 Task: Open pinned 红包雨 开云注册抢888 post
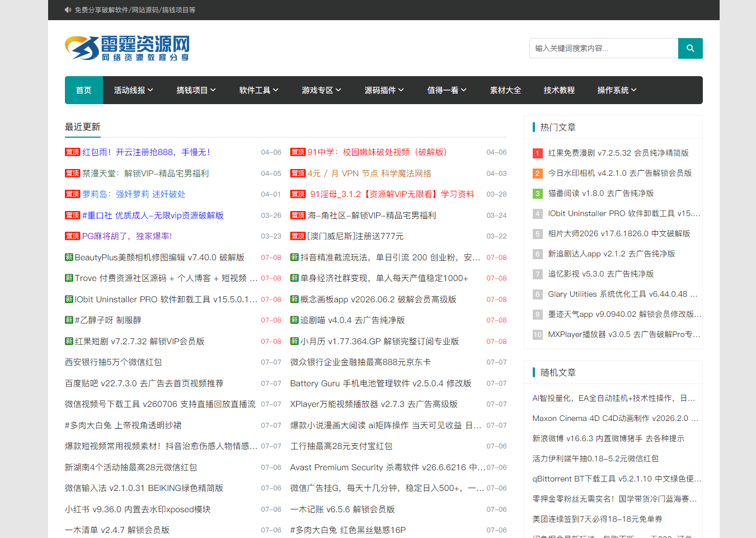(146, 152)
